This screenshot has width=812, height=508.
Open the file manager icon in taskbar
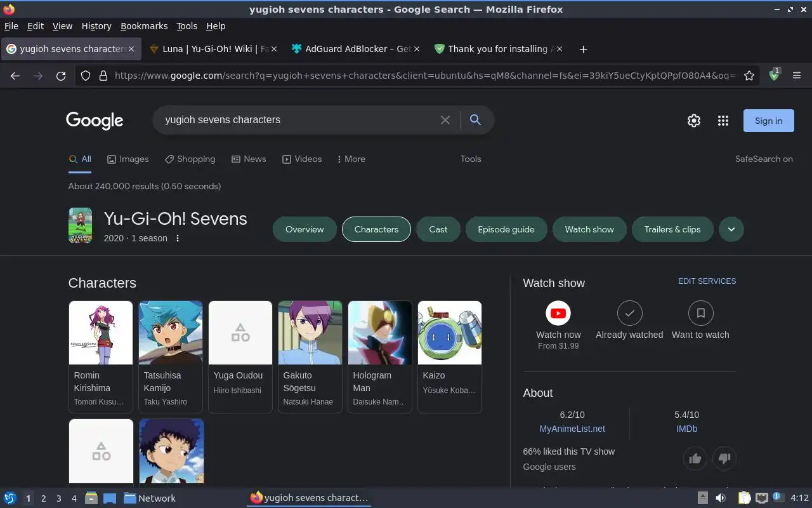[x=91, y=498]
